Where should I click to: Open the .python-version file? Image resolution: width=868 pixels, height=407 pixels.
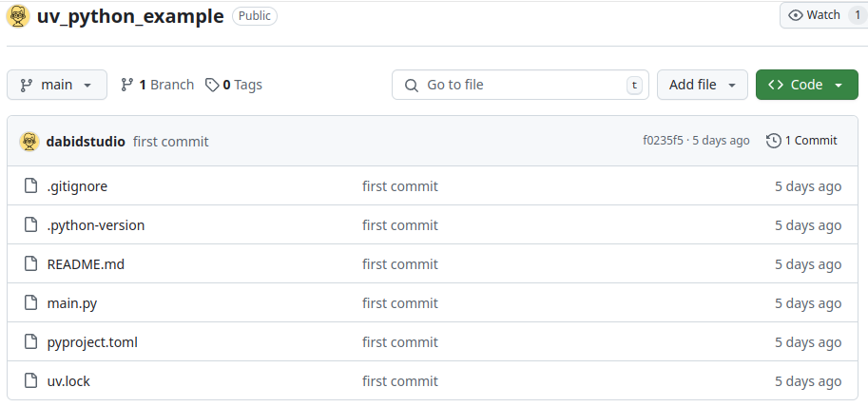click(x=96, y=225)
